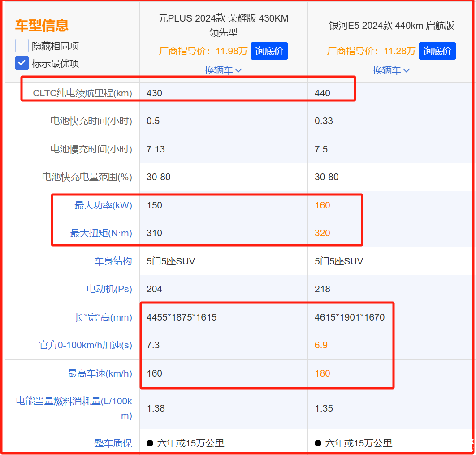Open 换辆车 dropdown under 银河E5
Viewport: 476px width, 455px height.
(x=391, y=70)
